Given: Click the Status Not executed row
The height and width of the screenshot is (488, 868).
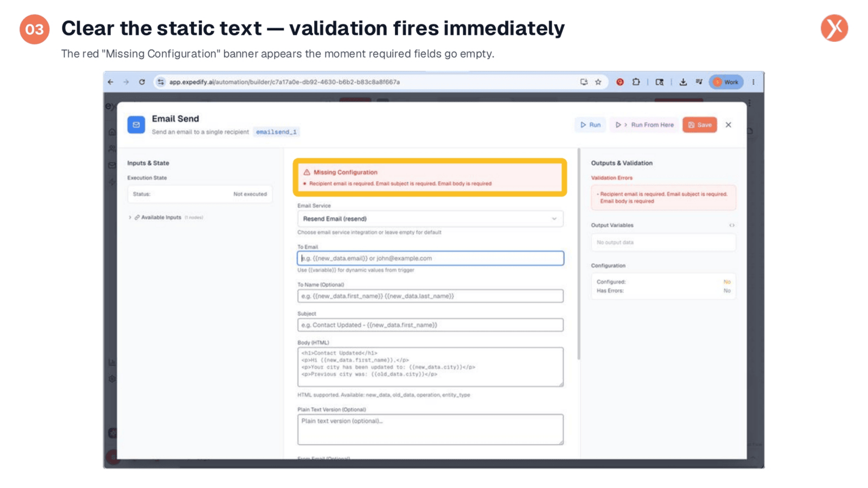Looking at the screenshot, I should (200, 194).
